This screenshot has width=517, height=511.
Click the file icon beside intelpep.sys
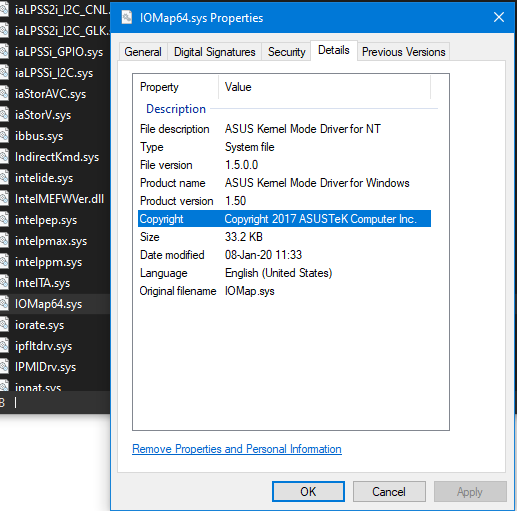4,220
